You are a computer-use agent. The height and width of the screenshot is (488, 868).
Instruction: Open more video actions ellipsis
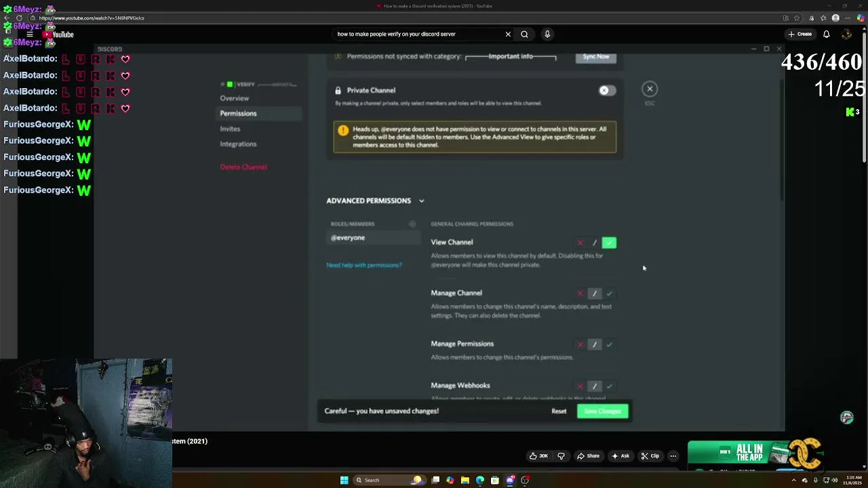coord(673,456)
